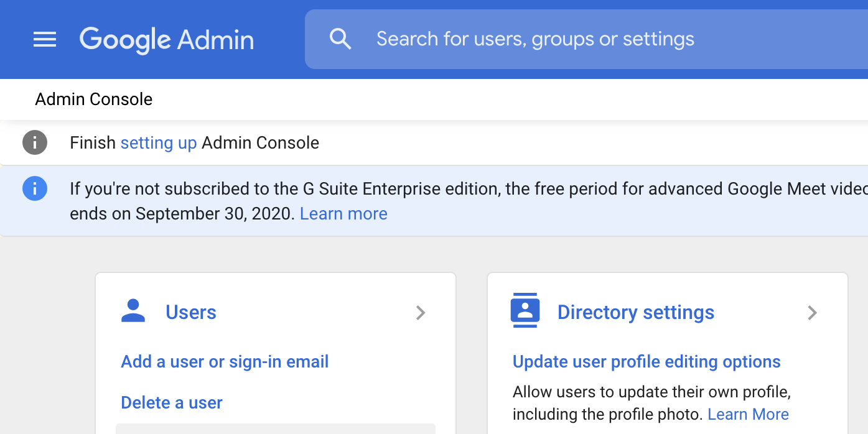The width and height of the screenshot is (868, 434).
Task: Click the blue info icon on the Meet notice
Action: (35, 188)
